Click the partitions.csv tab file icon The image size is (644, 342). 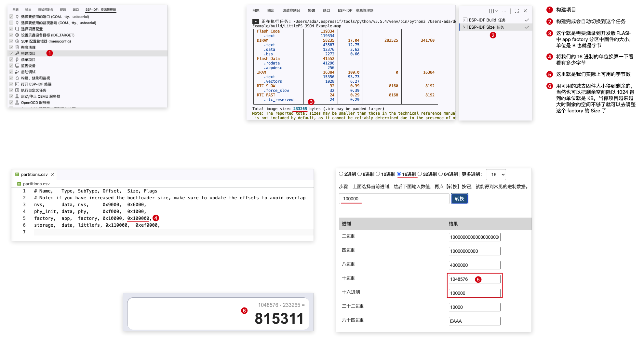click(x=17, y=174)
